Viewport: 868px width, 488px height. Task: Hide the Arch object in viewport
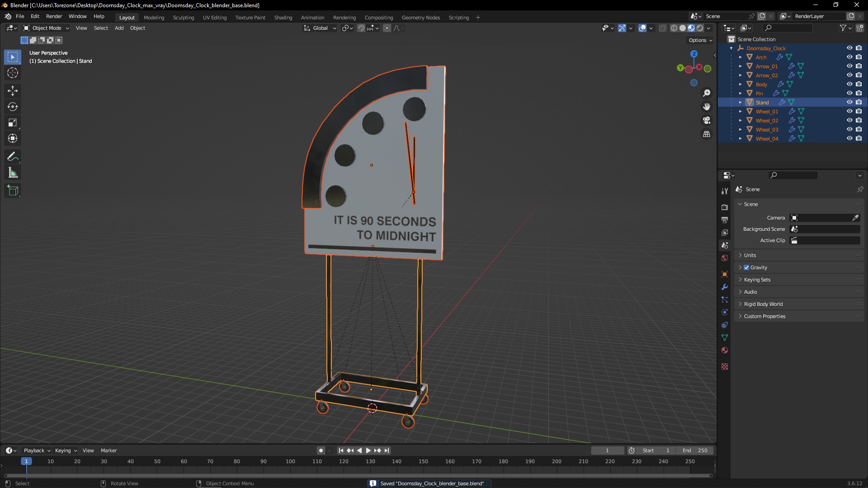(849, 57)
